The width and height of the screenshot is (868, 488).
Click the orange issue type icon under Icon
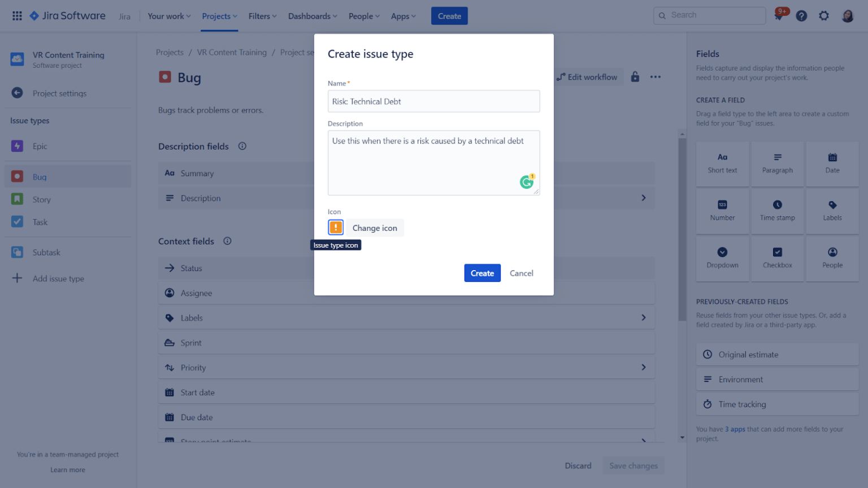point(336,227)
